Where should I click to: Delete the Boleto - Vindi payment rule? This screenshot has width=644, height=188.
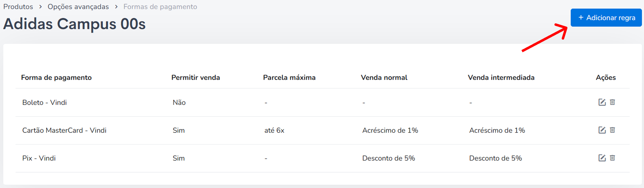612,102
